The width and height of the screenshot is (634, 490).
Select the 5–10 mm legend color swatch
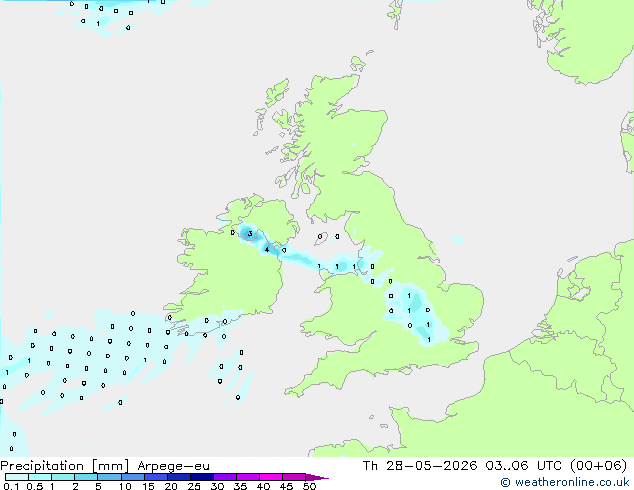tap(109, 477)
